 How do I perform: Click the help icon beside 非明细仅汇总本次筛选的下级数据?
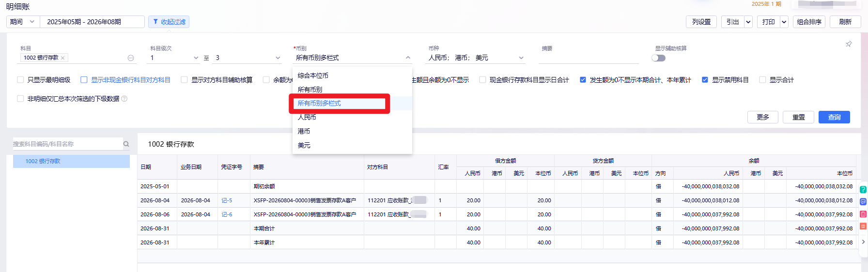(124, 99)
